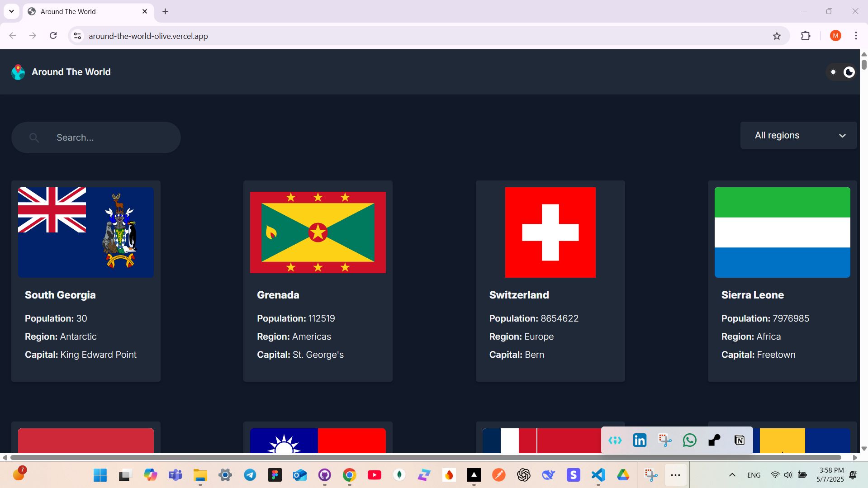This screenshot has height=488, width=868.
Task: Launch Notion from the overflow popup
Action: (x=740, y=440)
